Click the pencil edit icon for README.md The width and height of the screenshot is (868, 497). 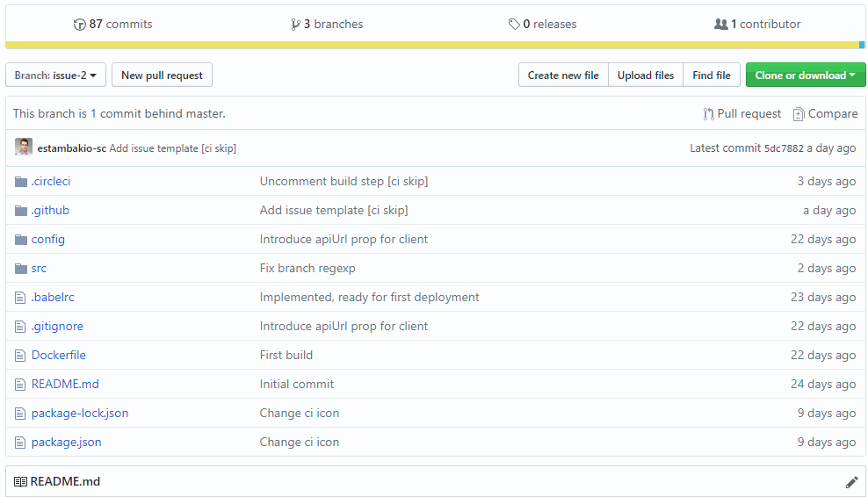pyautogui.click(x=851, y=482)
